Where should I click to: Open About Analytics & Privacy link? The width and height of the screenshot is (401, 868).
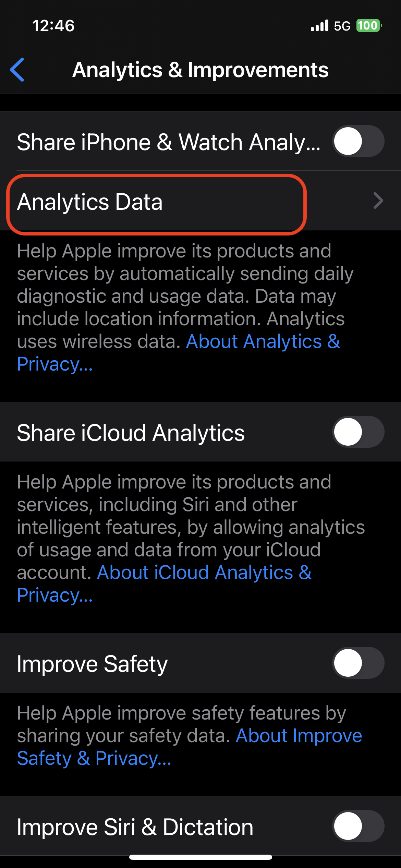pos(263,342)
